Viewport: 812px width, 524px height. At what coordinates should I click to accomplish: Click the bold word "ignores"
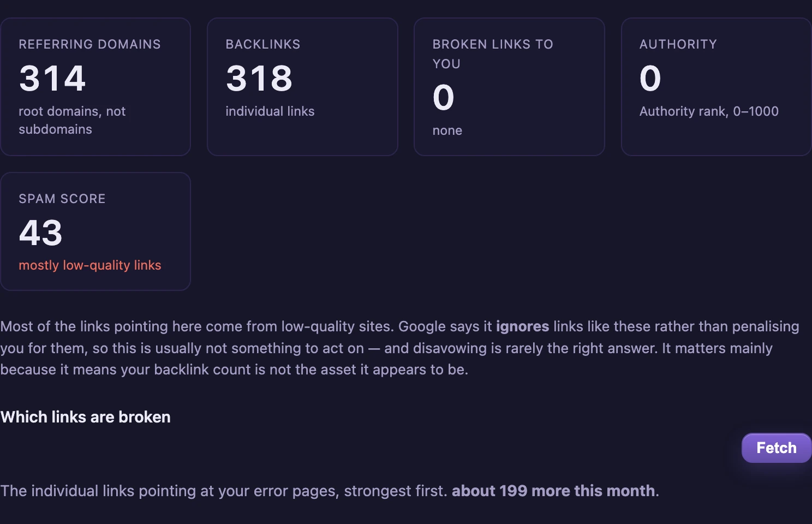point(522,326)
